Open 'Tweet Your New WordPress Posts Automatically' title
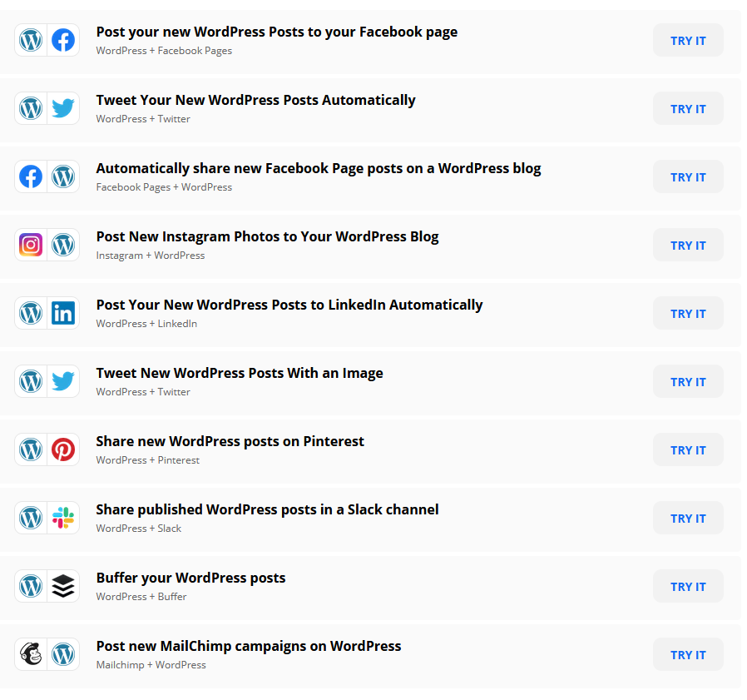 (x=256, y=100)
